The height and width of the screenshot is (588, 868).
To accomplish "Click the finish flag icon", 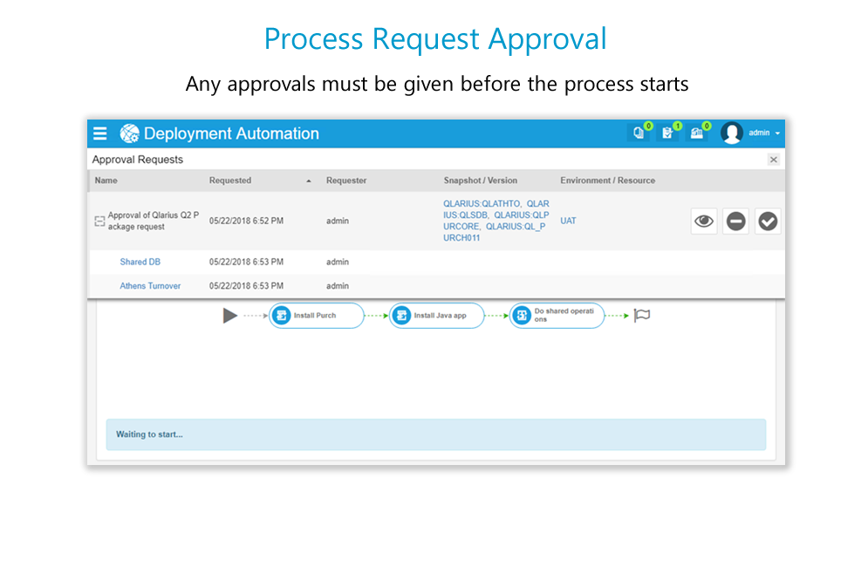I will click(x=641, y=316).
